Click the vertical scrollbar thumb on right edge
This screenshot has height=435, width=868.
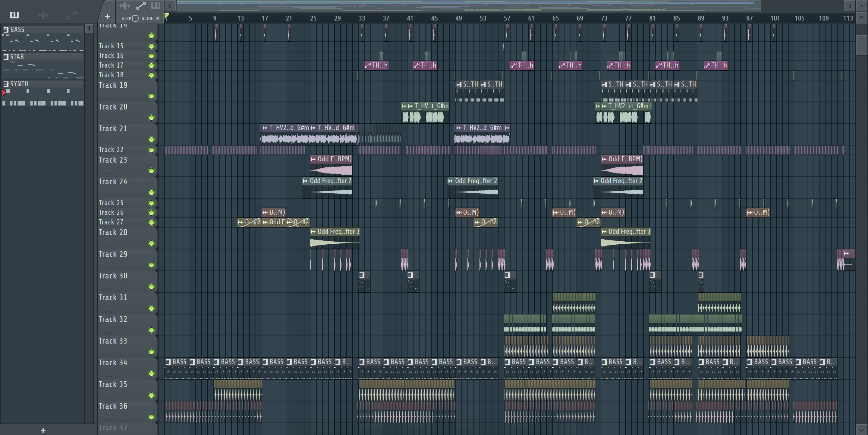click(861, 45)
